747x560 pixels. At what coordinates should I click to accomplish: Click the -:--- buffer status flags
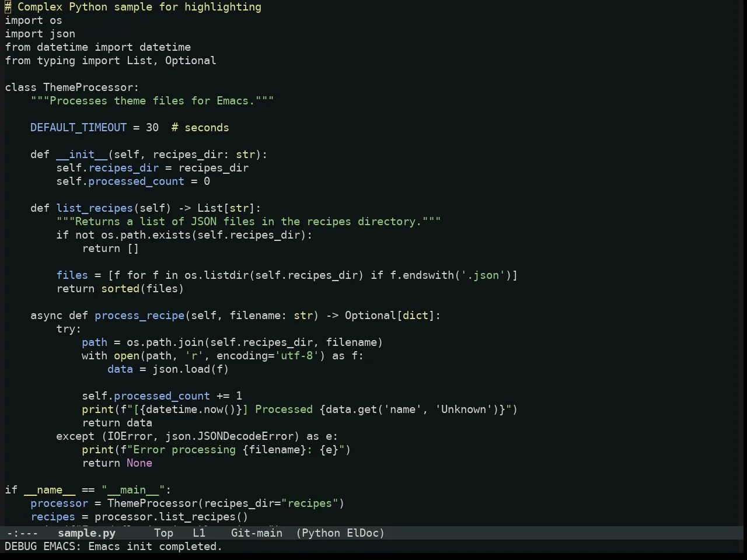[x=22, y=533]
